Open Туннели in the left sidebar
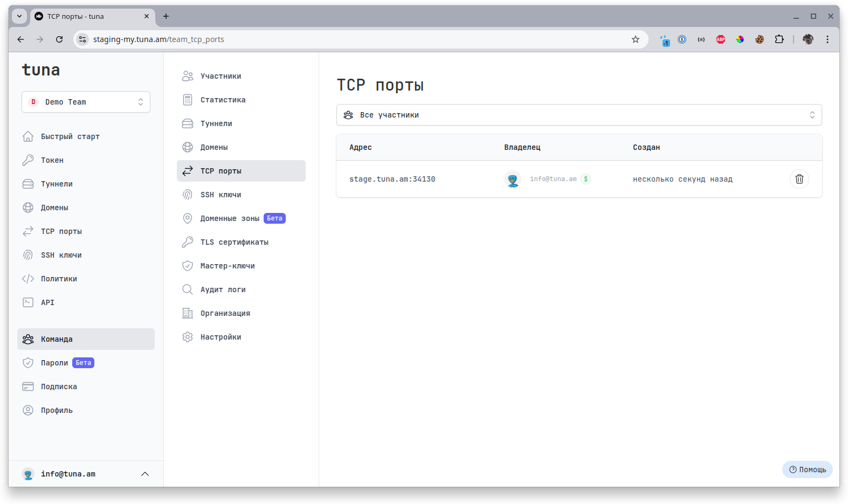This screenshot has width=848, height=504. (x=86, y=184)
